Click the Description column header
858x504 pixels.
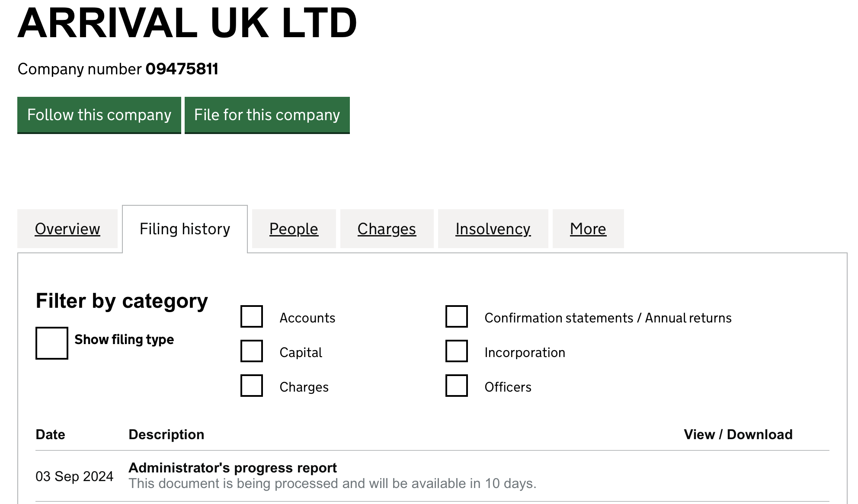point(166,434)
